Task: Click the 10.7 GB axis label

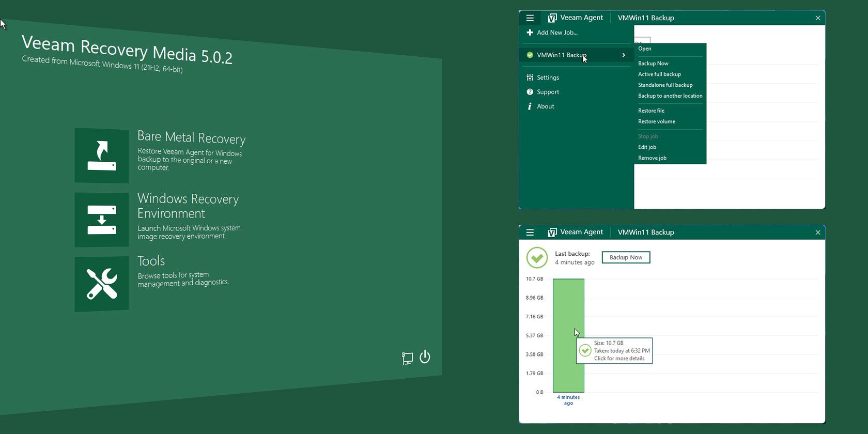Action: [534, 279]
